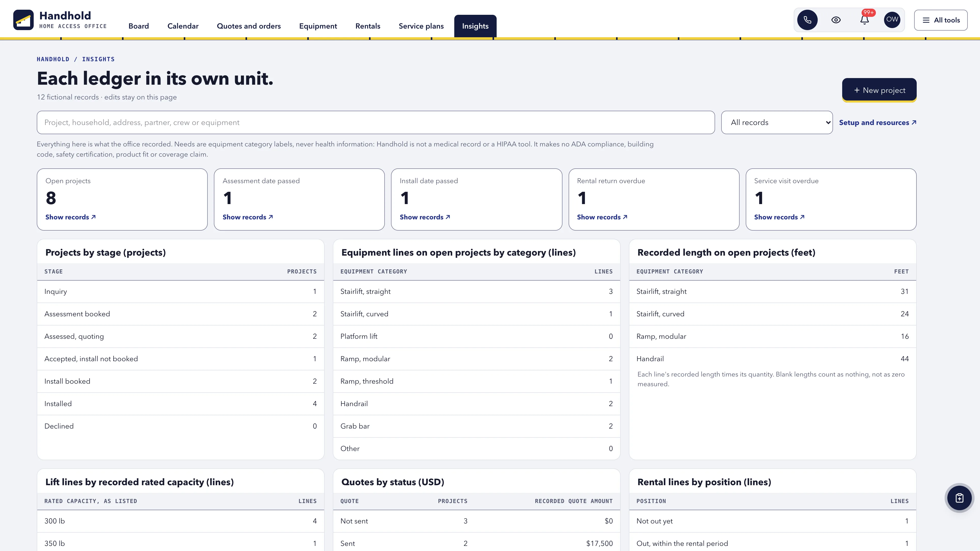Click the Accepted, install not booked row
Viewport: 980px width, 551px height.
(x=180, y=359)
